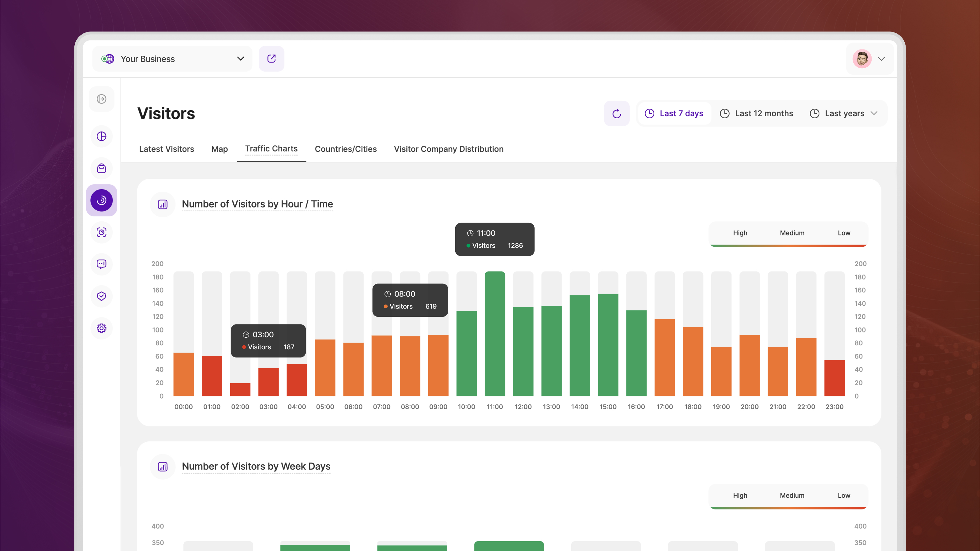
Task: Select the Last 7 days range
Action: 674,113
